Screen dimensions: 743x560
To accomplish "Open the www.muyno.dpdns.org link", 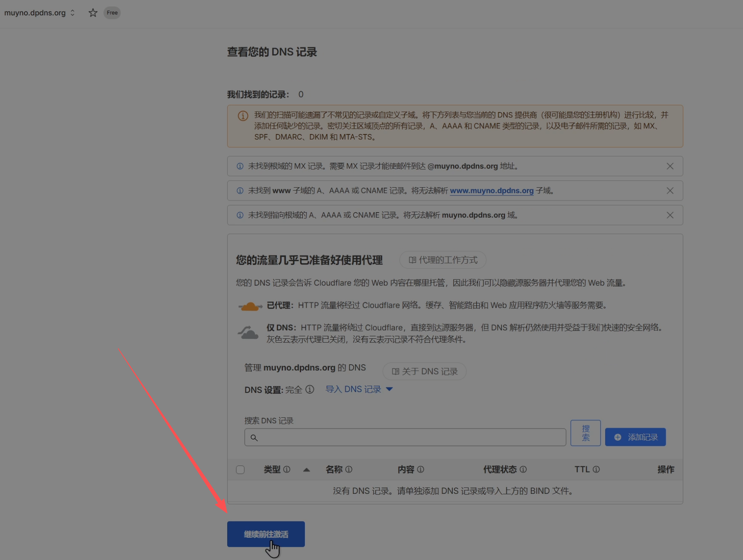I will click(491, 191).
